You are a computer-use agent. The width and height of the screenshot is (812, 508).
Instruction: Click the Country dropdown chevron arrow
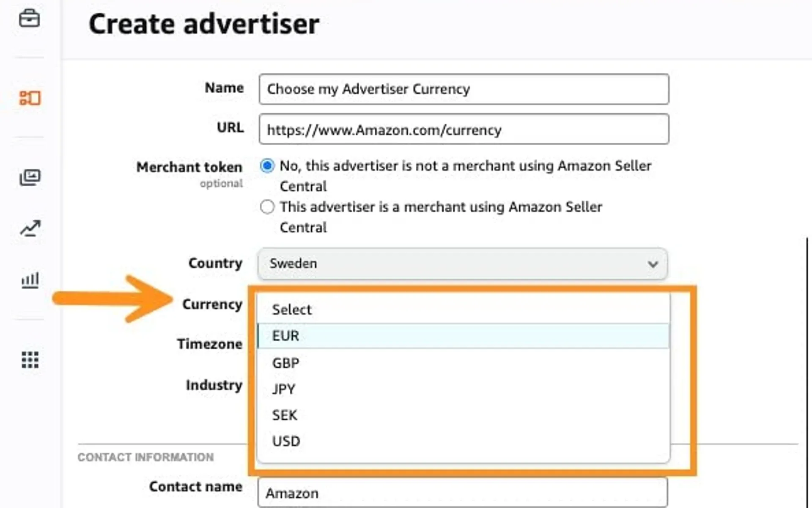pyautogui.click(x=654, y=264)
